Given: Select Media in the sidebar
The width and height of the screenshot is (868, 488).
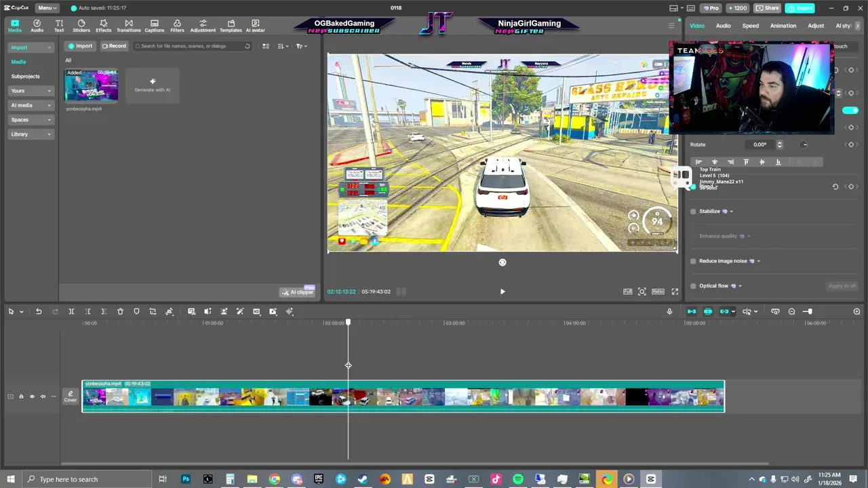Looking at the screenshot, I should (18, 62).
